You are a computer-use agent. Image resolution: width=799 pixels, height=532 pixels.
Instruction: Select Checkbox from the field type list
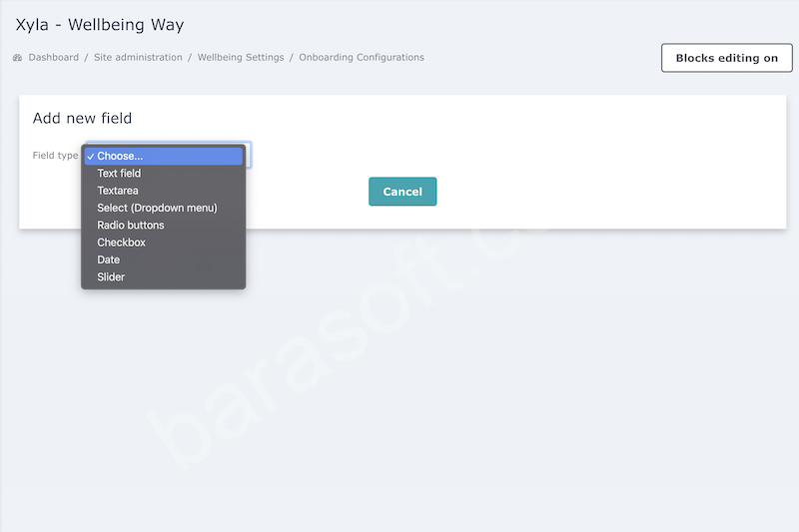[163, 243]
